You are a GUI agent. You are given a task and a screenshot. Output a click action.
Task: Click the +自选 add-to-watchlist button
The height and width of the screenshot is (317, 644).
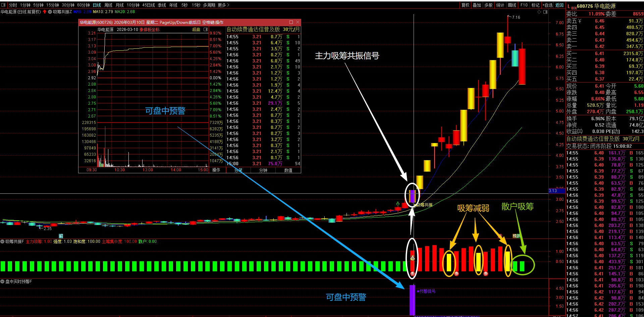click(x=548, y=5)
